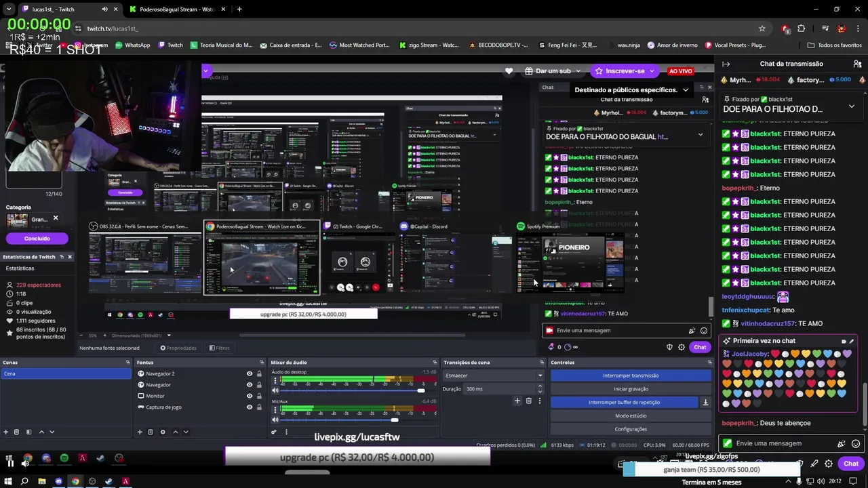Viewport: 868px width, 488px height.
Task: Lock the Navegador 2 source
Action: (259, 373)
